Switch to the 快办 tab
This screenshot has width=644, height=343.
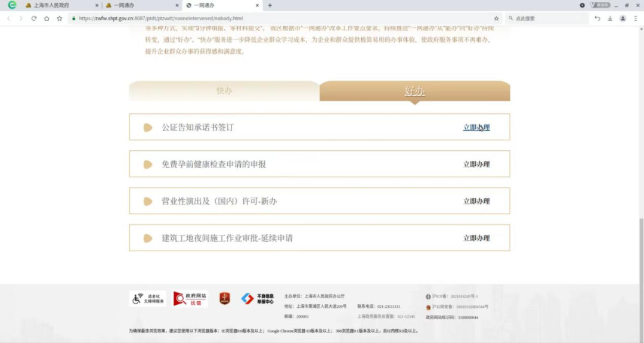[x=224, y=91]
